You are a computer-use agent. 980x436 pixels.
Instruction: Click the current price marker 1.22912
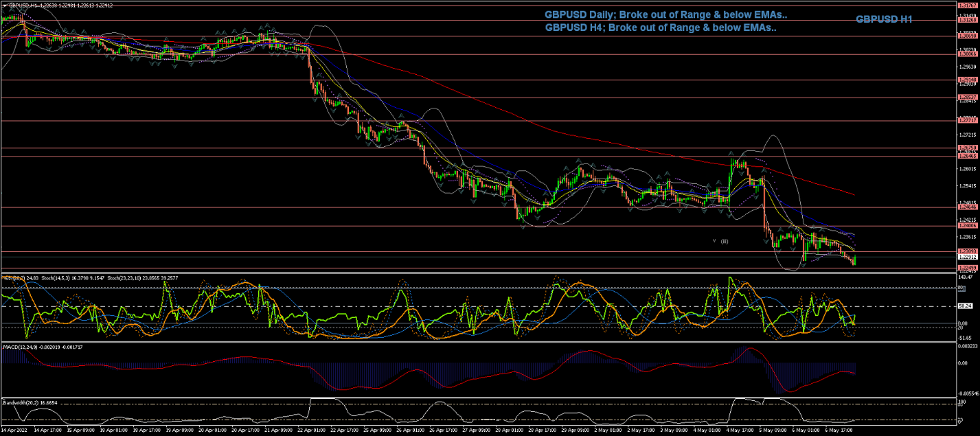[x=967, y=257]
